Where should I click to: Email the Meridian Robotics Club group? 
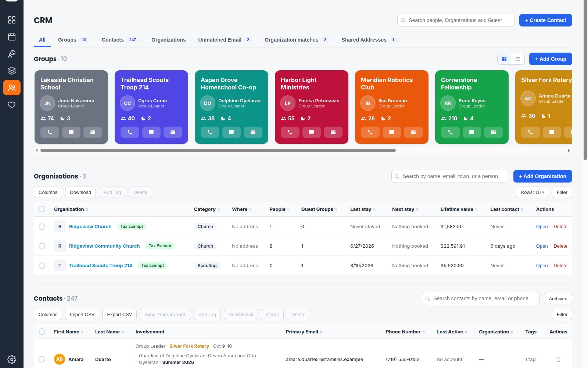[x=413, y=132]
